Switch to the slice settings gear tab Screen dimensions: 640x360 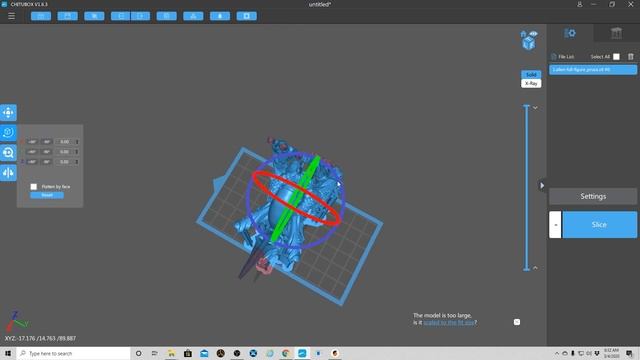click(x=570, y=33)
